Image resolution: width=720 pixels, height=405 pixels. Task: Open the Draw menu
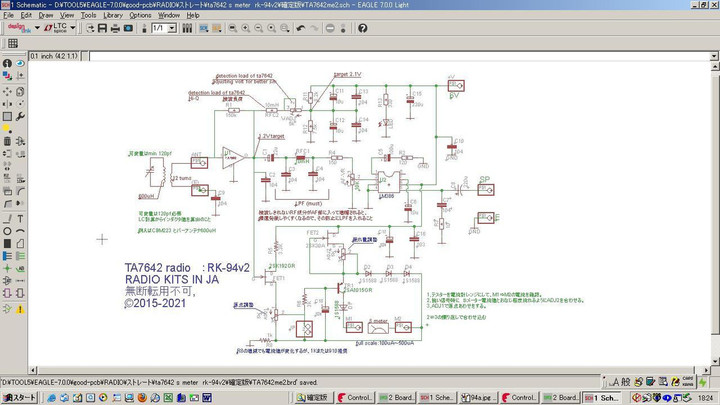45,15
